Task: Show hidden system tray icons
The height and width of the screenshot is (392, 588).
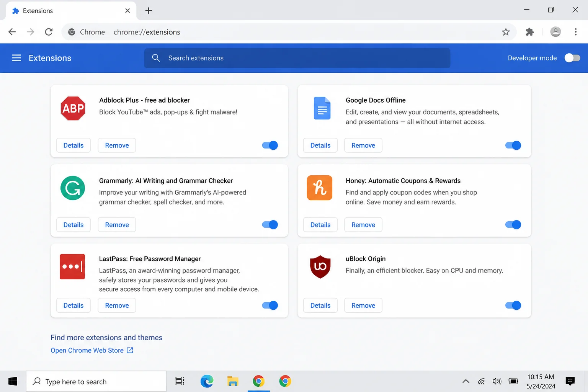Action: pyautogui.click(x=466, y=381)
